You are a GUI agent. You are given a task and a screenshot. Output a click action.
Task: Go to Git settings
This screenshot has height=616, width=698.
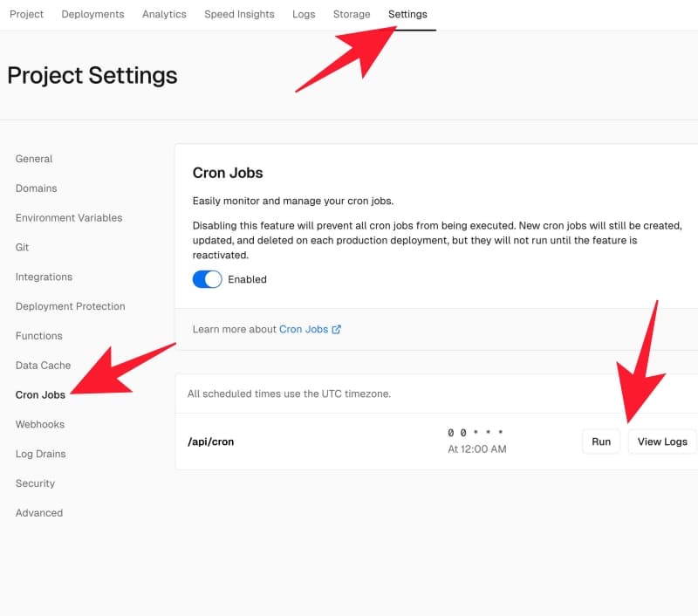(23, 248)
